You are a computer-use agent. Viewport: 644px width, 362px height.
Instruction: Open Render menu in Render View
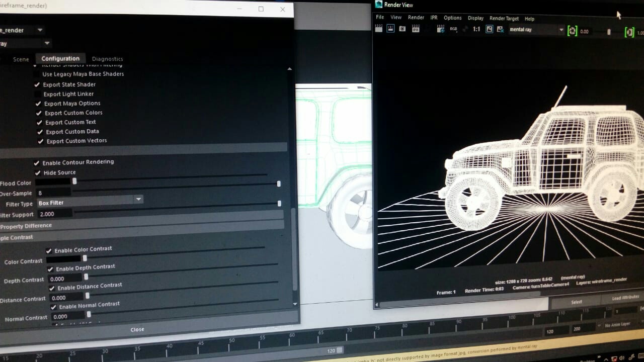[416, 17]
